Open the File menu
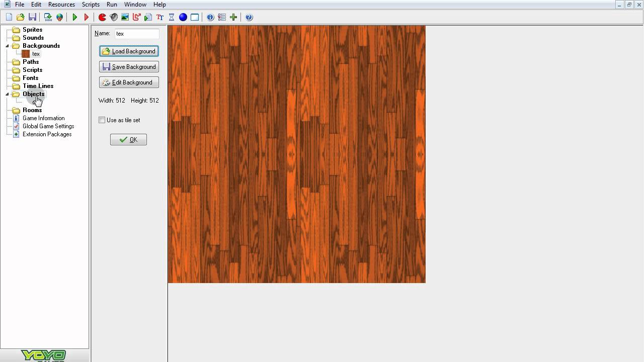The image size is (644, 362). pos(20,5)
